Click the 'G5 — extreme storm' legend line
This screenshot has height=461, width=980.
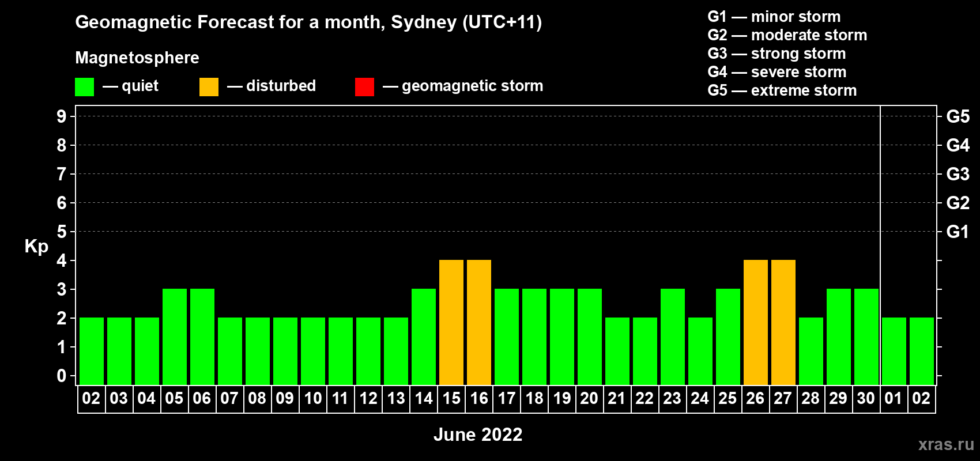pos(782,90)
